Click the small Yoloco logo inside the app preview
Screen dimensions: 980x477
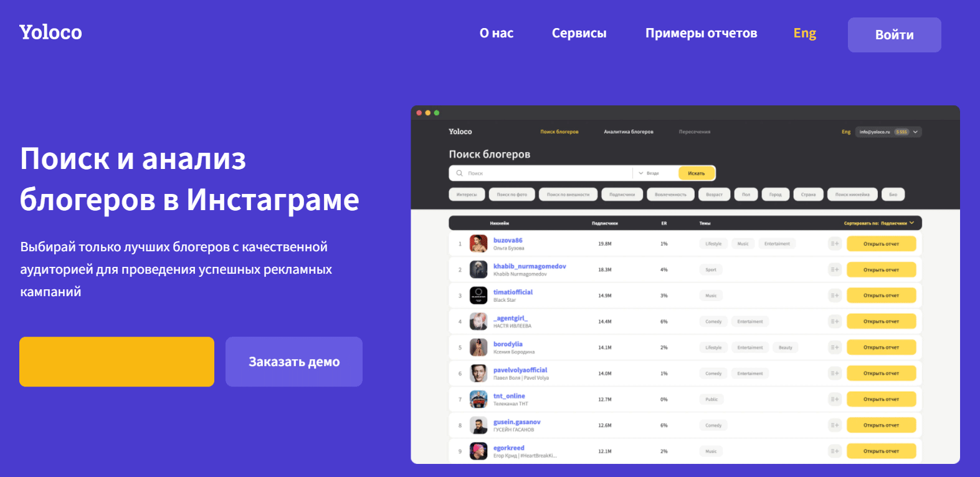point(460,132)
